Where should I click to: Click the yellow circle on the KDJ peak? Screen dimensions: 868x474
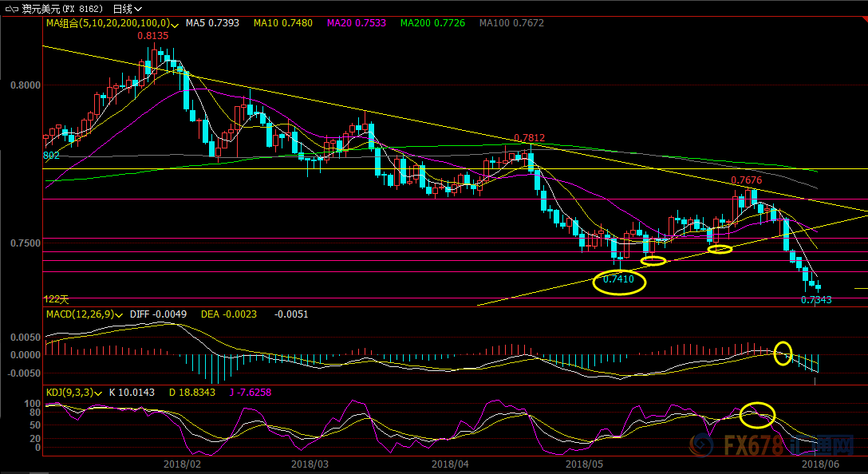pos(757,413)
